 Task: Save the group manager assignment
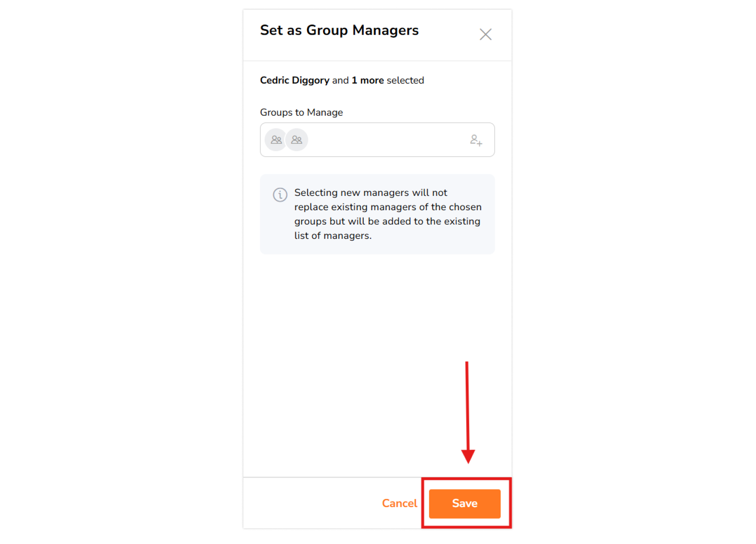click(464, 503)
